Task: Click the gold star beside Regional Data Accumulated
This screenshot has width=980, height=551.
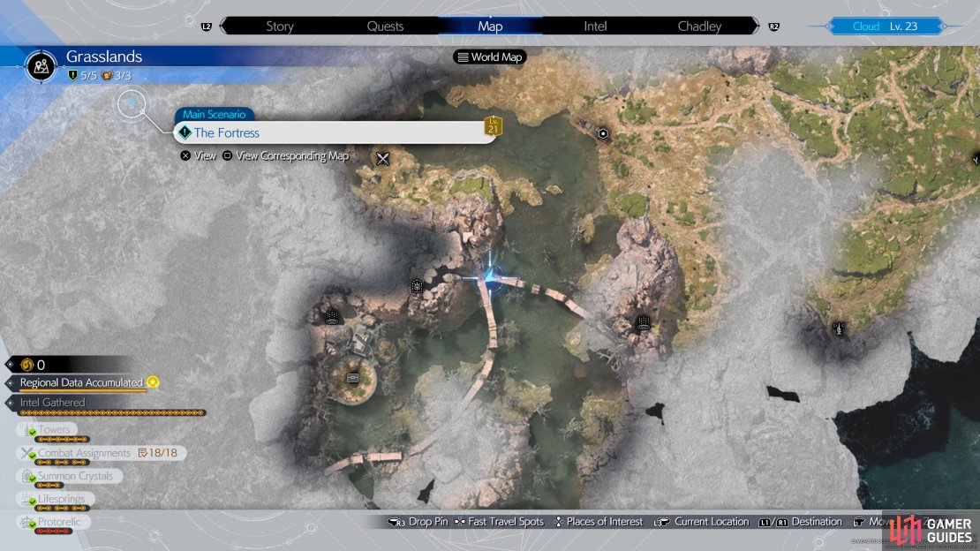Action: tap(153, 382)
